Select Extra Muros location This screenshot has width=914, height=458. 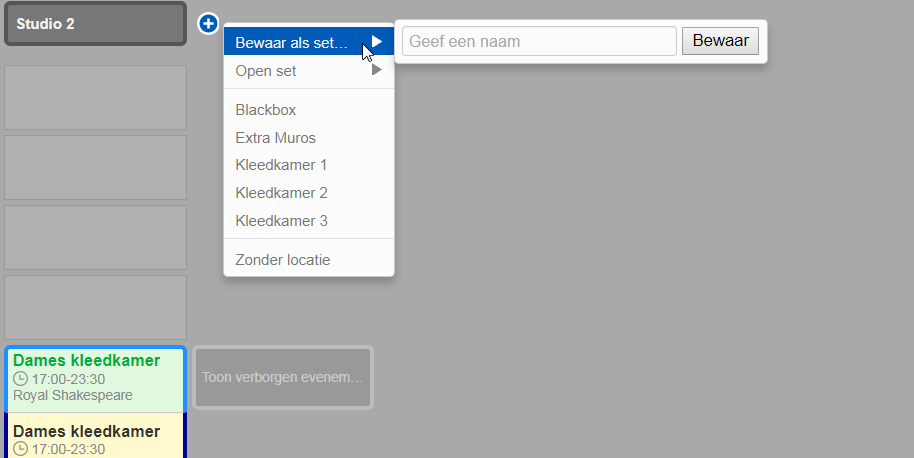pos(275,137)
